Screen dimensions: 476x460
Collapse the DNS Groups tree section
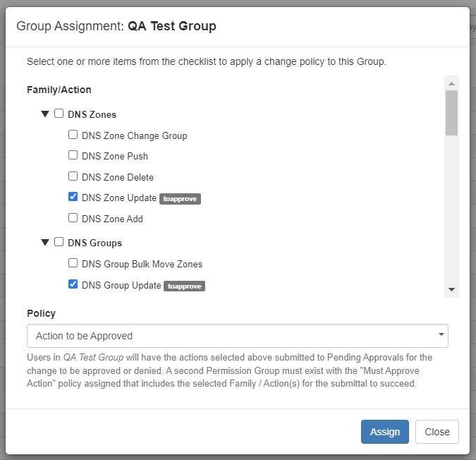tap(45, 243)
